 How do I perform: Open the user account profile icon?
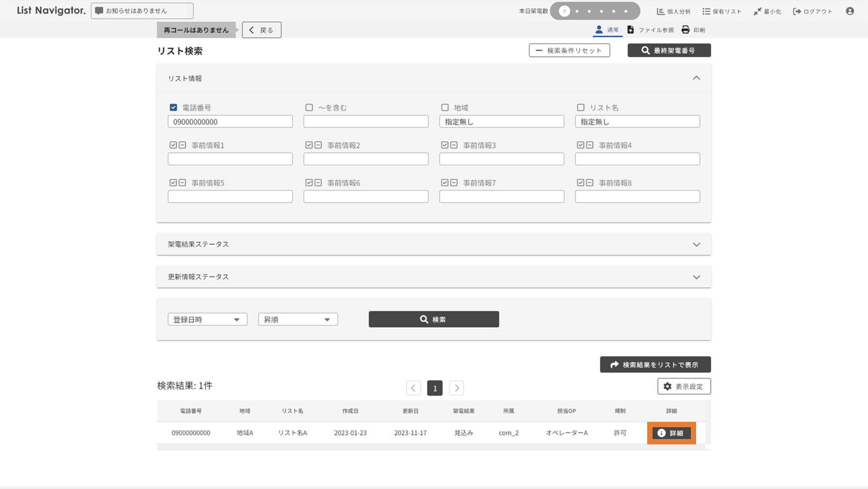coord(850,11)
